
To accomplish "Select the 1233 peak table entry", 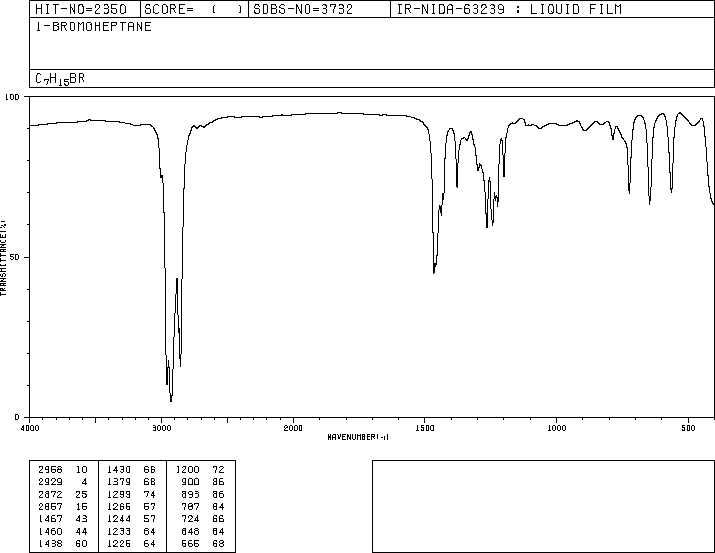I will coord(119,531).
